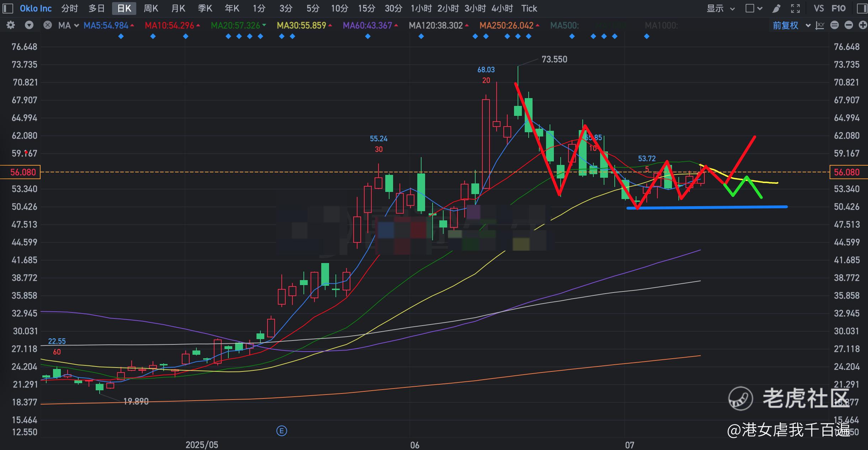Switch to the 1分 interval
Viewport: 868px width, 450px height.
[x=259, y=8]
